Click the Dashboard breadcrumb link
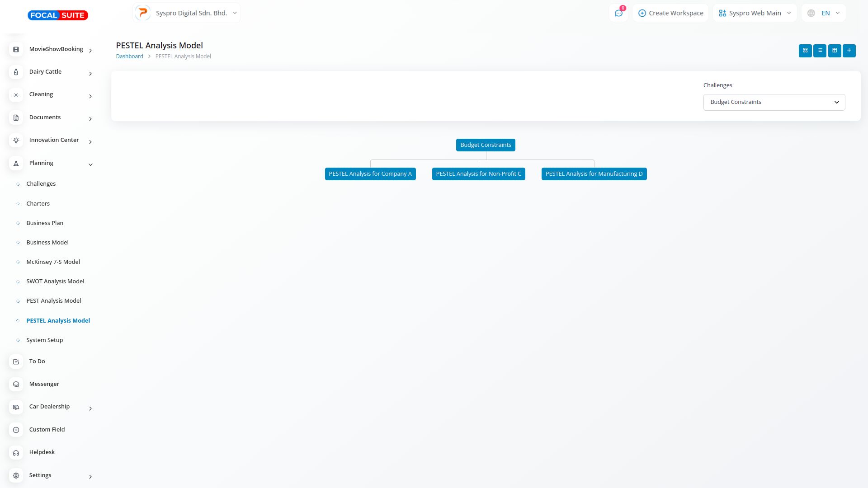This screenshot has width=868, height=488. (129, 56)
